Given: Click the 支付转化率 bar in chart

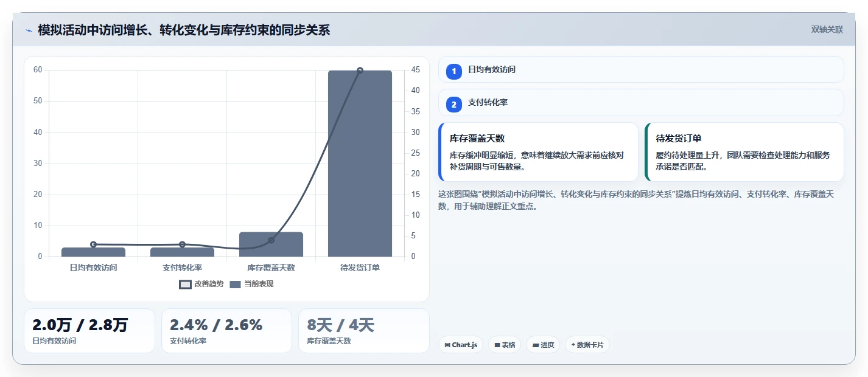Looking at the screenshot, I should point(182,252).
